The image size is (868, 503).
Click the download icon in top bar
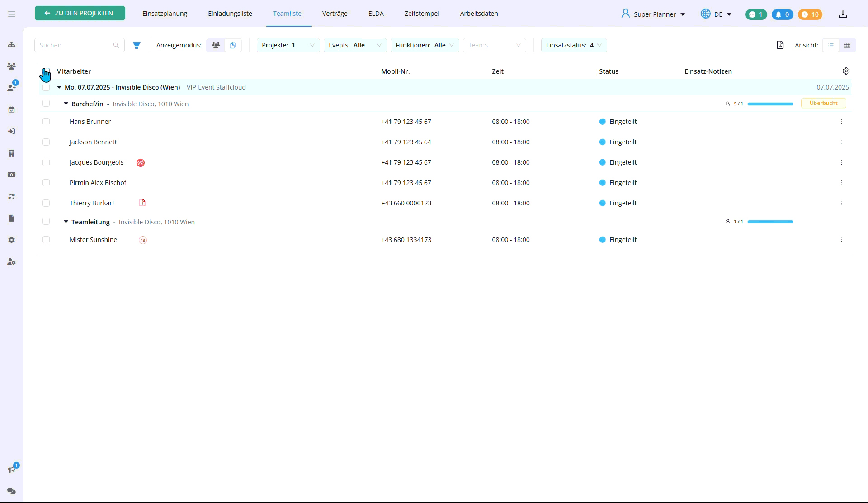[843, 14]
